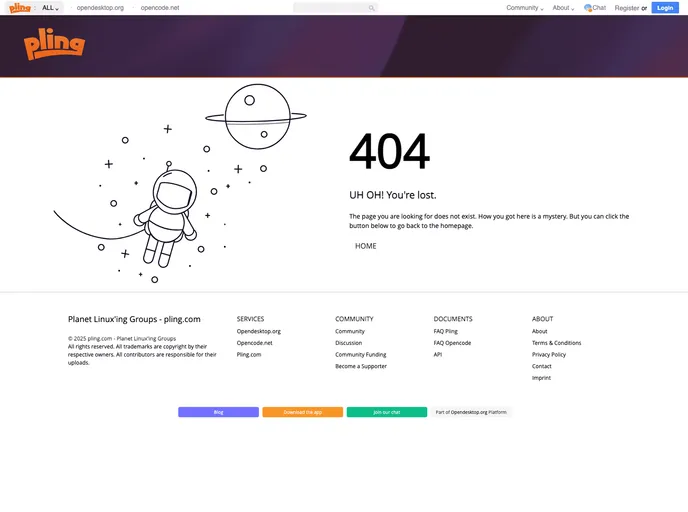Open the opendesktop.org top bar link

[100, 8]
